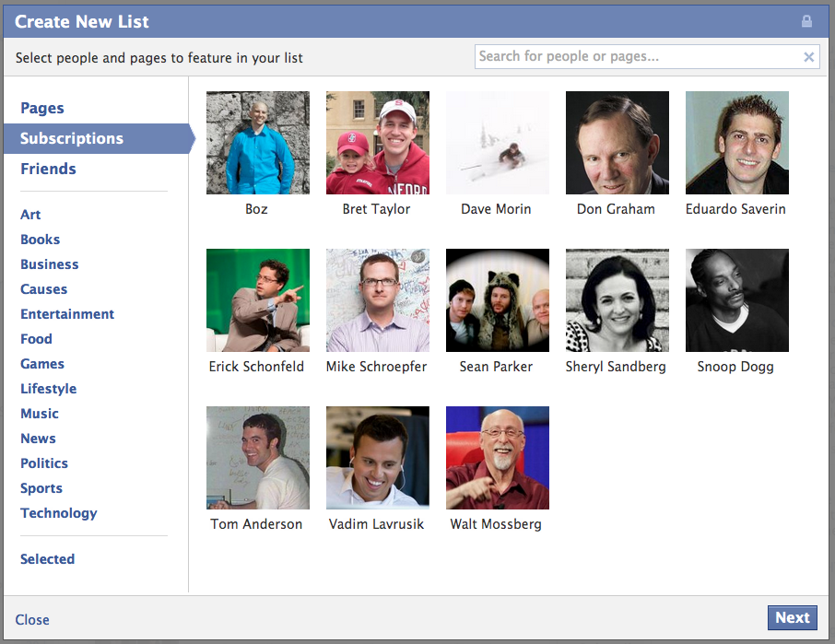835x644 pixels.
Task: Switch to the Pages tab
Action: click(x=42, y=108)
